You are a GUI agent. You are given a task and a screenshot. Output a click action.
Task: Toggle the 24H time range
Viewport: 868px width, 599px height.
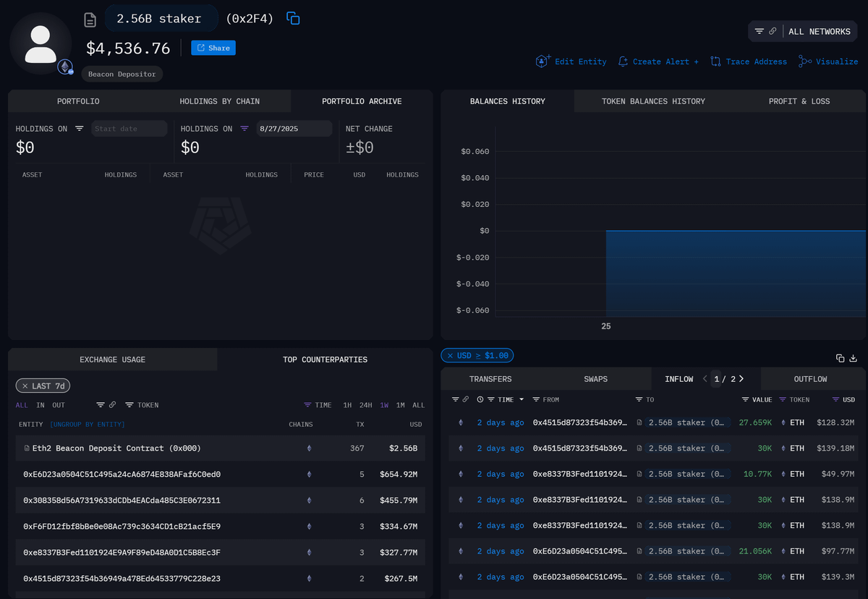365,405
